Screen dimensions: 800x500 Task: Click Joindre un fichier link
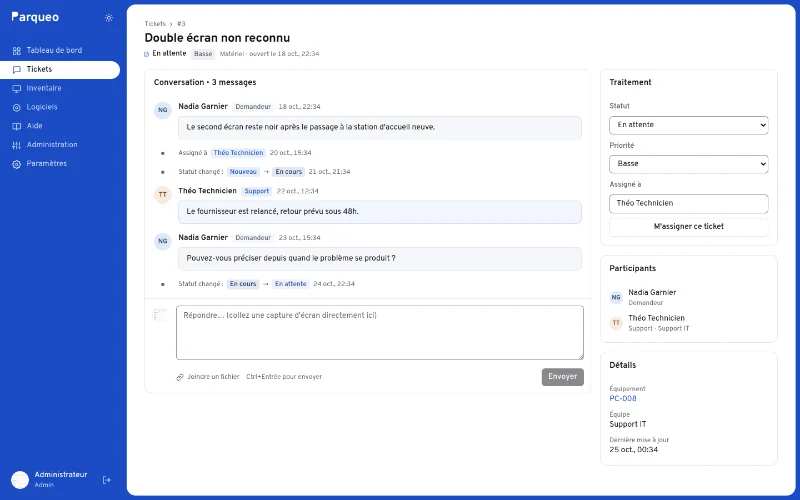(213, 377)
